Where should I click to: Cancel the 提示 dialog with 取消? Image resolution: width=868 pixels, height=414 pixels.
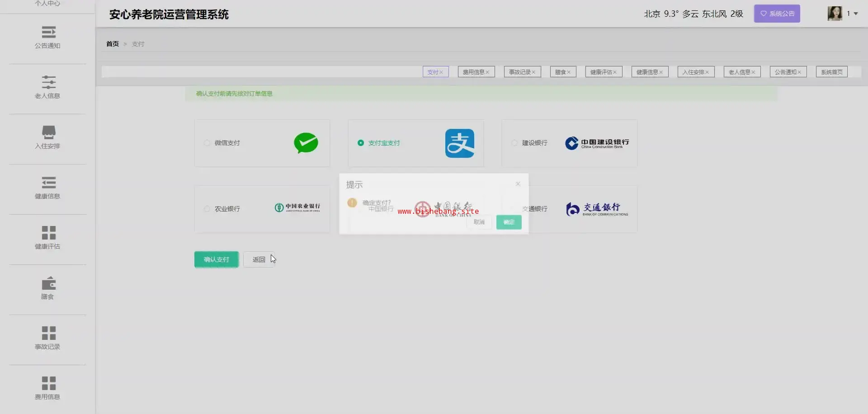(479, 222)
